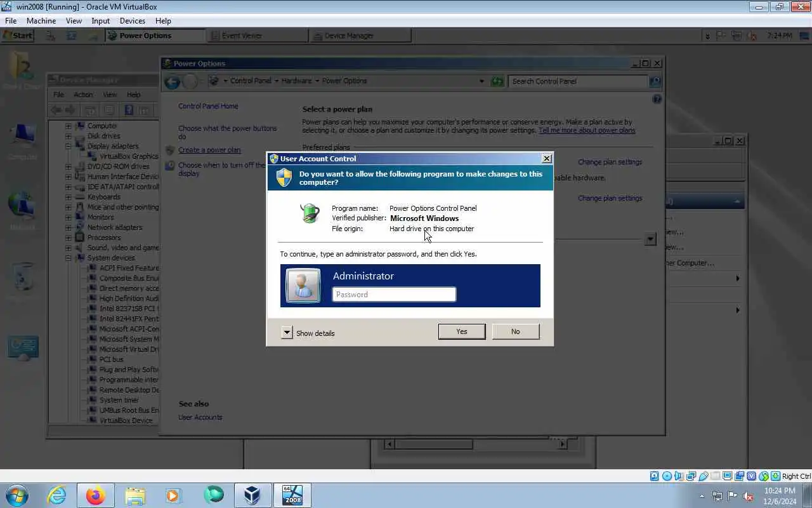
Task: Open the address bar history dropdown arrow
Action: 481,81
